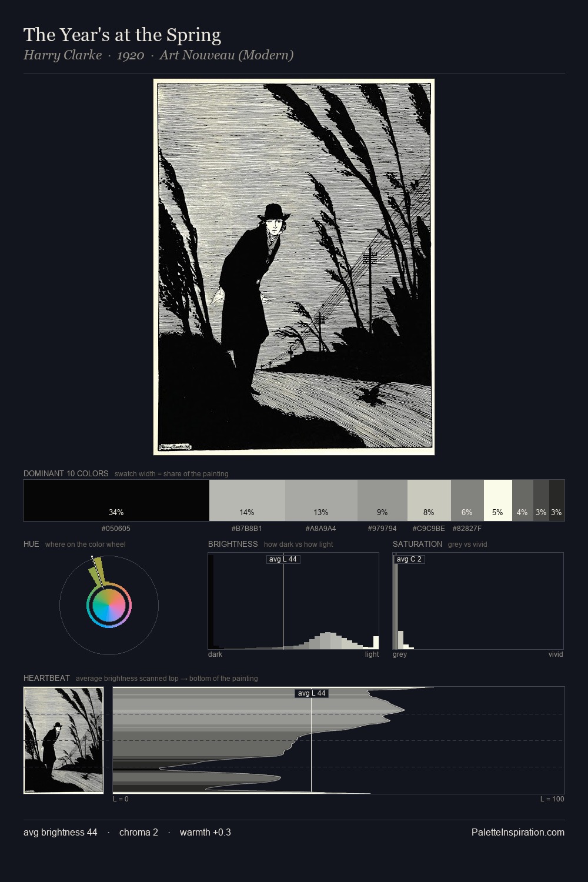
Task: Choose the 9% grey swatch
Action: 382,500
